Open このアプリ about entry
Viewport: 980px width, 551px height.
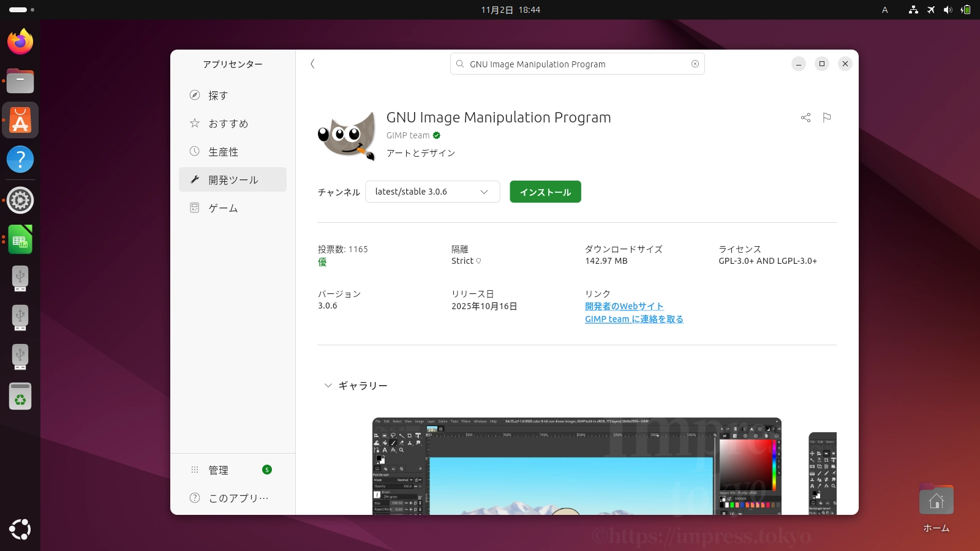[x=233, y=498]
